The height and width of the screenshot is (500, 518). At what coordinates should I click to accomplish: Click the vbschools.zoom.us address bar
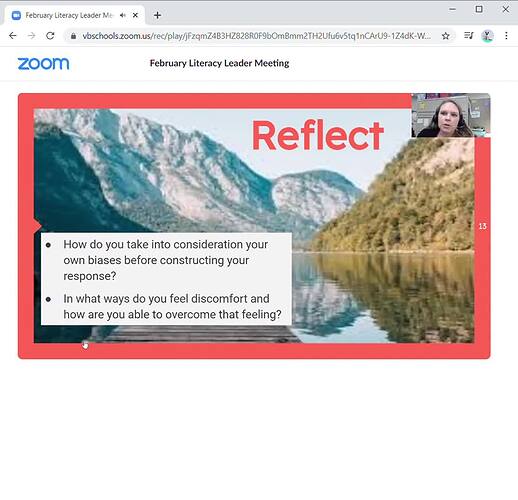(256, 36)
